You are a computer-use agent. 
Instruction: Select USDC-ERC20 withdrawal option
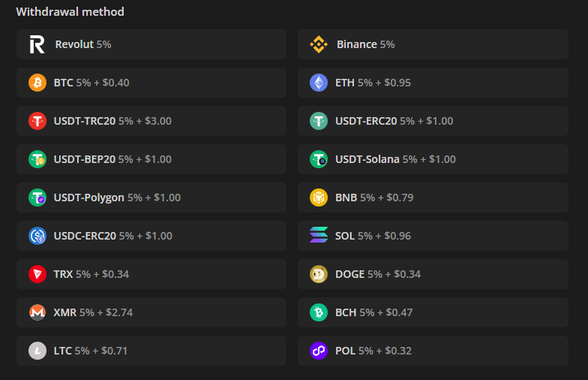click(x=151, y=236)
